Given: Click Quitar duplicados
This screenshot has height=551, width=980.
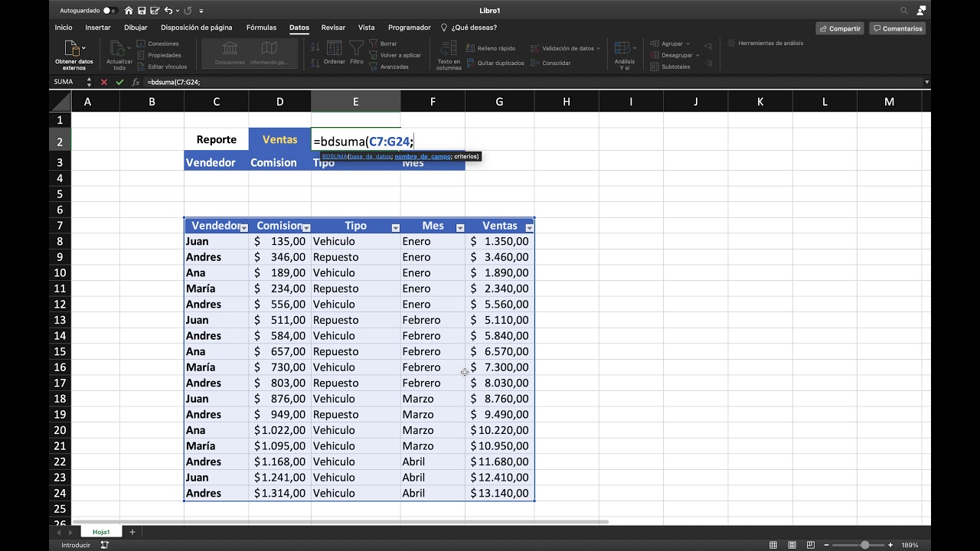Looking at the screenshot, I should pos(495,63).
